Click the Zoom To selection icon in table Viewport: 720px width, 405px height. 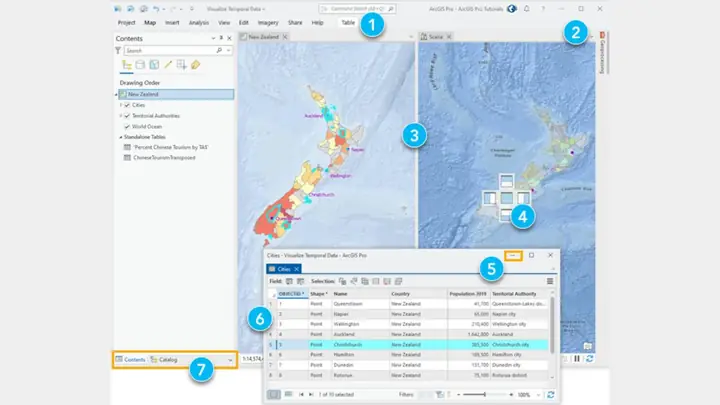click(354, 281)
